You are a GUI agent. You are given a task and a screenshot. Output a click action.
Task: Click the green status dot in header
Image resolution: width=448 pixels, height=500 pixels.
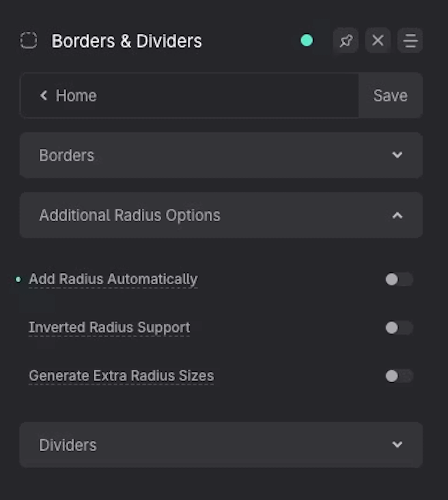pyautogui.click(x=307, y=40)
